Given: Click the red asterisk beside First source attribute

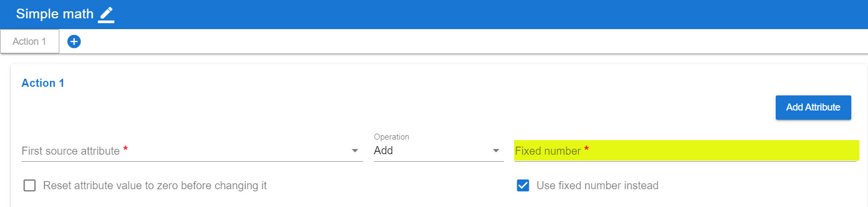Looking at the screenshot, I should [125, 149].
